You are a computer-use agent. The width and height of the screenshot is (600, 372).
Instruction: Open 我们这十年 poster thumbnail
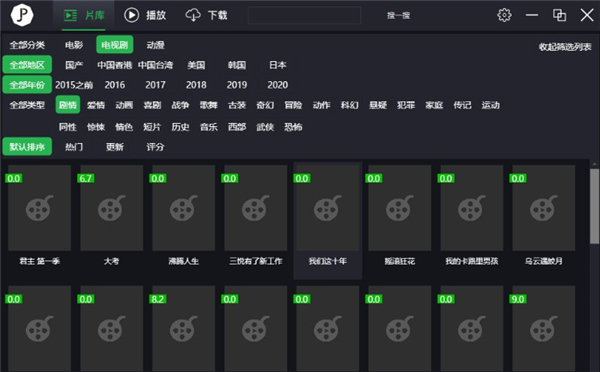[x=328, y=208]
